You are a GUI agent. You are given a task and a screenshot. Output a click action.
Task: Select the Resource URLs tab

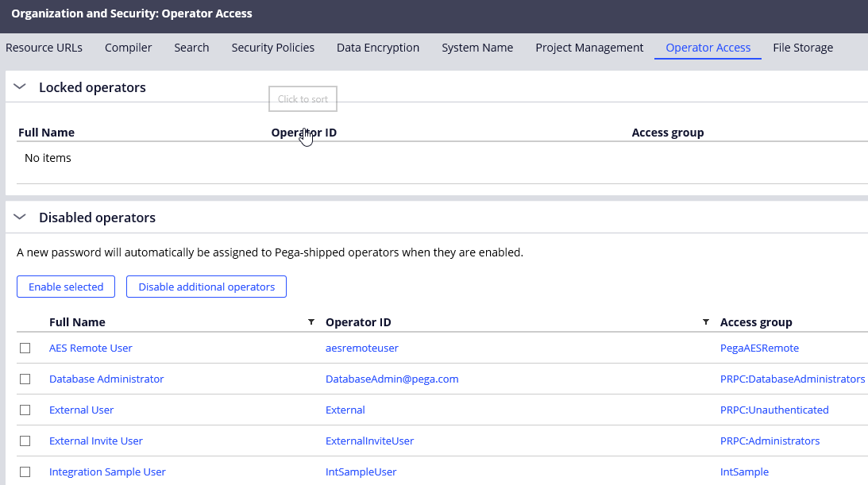44,48
